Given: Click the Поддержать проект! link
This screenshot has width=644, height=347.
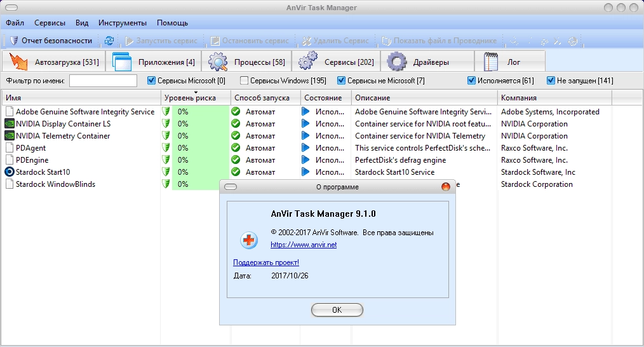Looking at the screenshot, I should 265,262.
